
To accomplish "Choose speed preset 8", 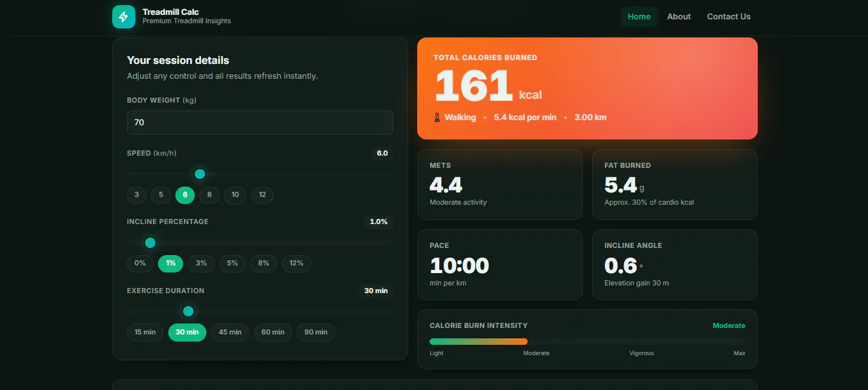I will 209,195.
